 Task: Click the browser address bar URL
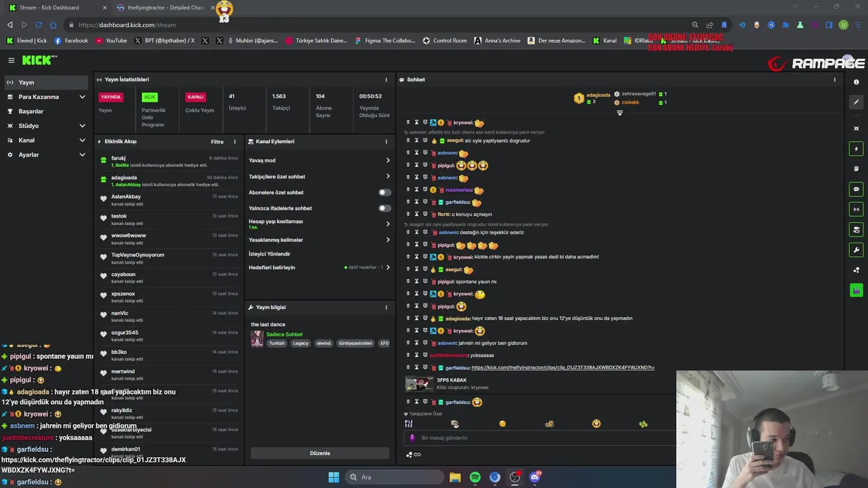(x=127, y=25)
